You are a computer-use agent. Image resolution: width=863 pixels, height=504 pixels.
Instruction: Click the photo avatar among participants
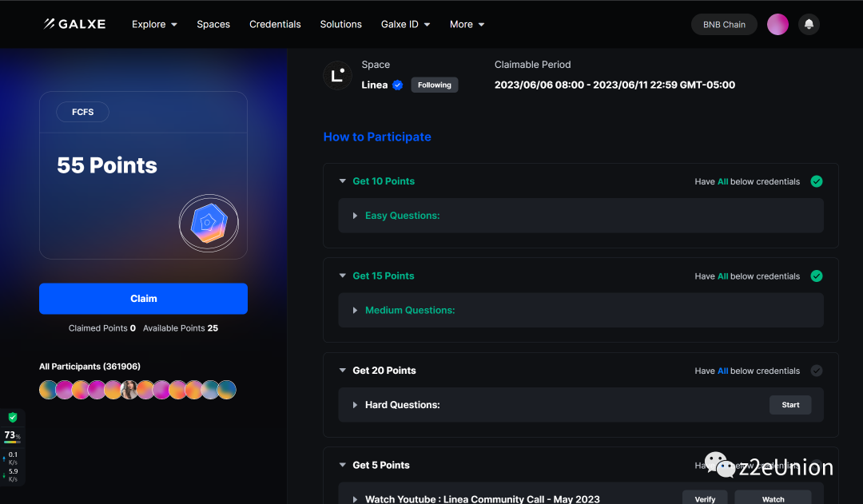coord(129,390)
